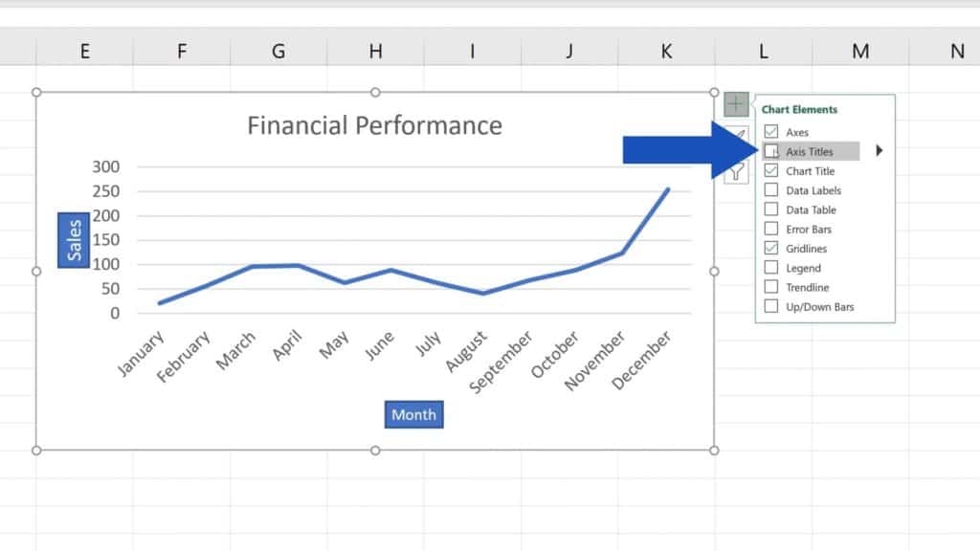
Task: Check the Data Table option
Action: (x=771, y=209)
